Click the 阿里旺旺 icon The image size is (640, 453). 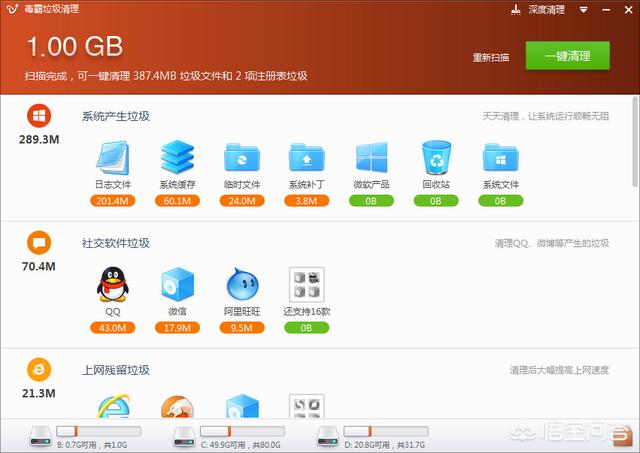click(242, 284)
